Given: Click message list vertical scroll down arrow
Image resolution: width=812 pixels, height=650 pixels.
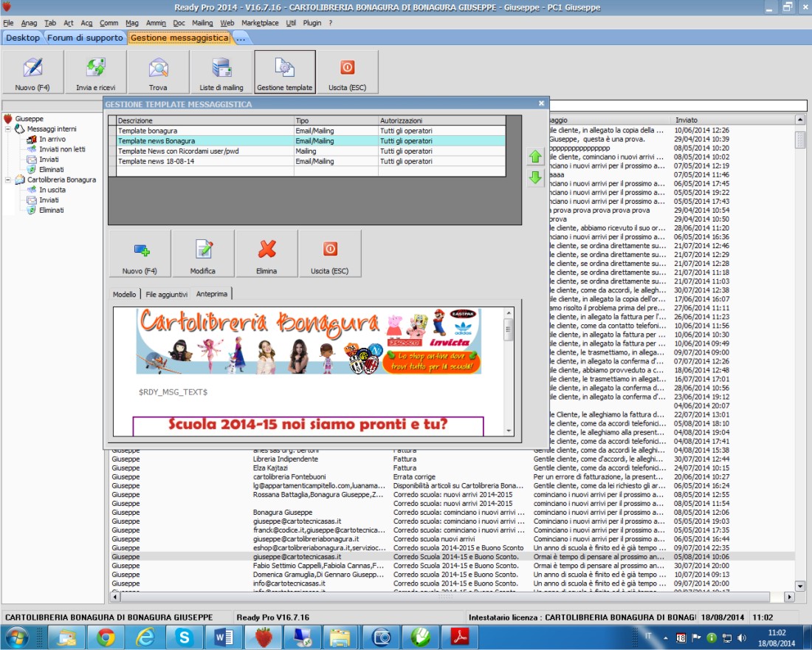Looking at the screenshot, I should 800,586.
